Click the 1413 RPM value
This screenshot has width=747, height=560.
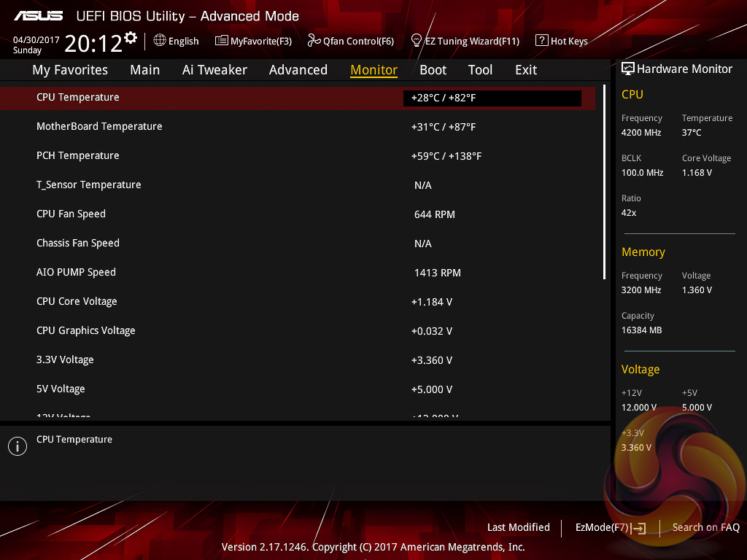pyautogui.click(x=438, y=273)
